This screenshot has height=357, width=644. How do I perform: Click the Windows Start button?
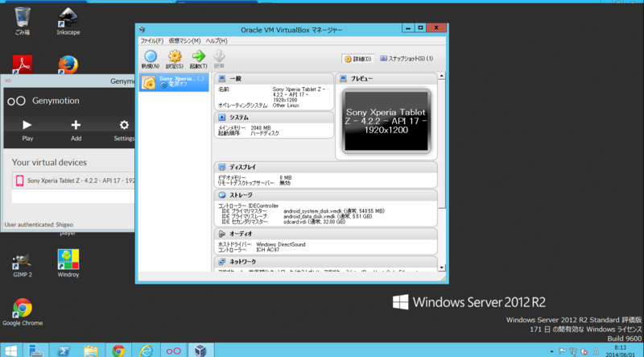[10, 351]
